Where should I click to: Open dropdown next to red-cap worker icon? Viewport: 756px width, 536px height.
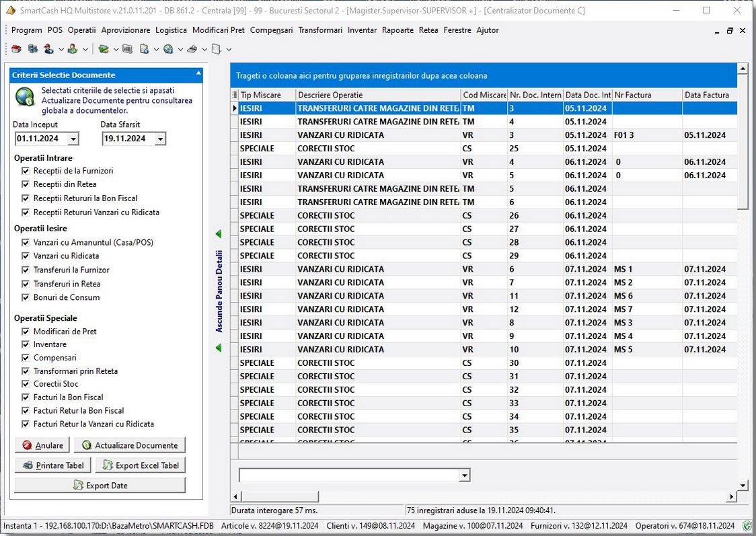[x=61, y=49]
